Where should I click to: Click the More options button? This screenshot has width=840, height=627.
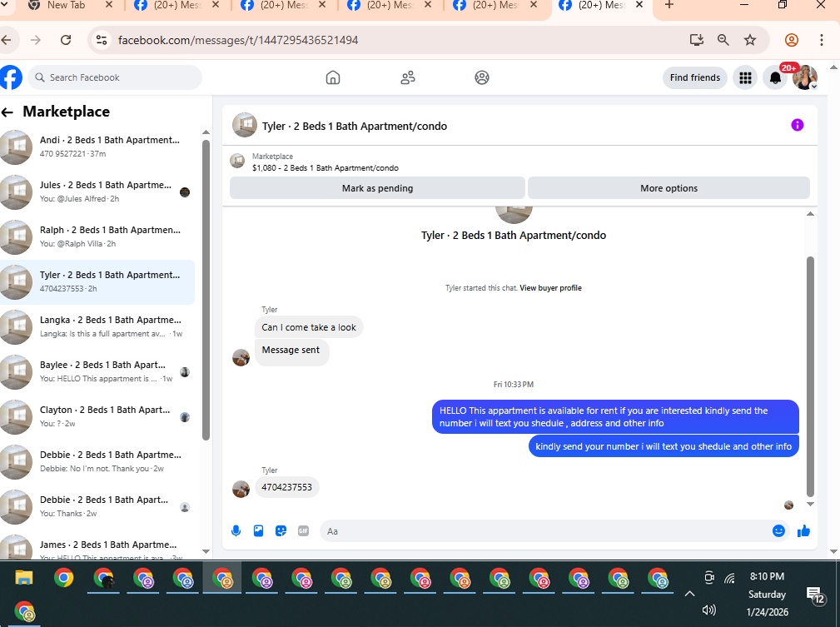coord(669,188)
